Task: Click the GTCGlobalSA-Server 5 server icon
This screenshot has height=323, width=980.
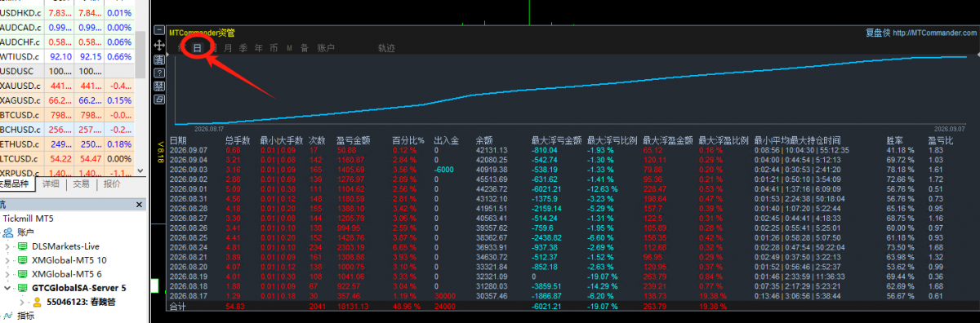Action: (x=23, y=287)
